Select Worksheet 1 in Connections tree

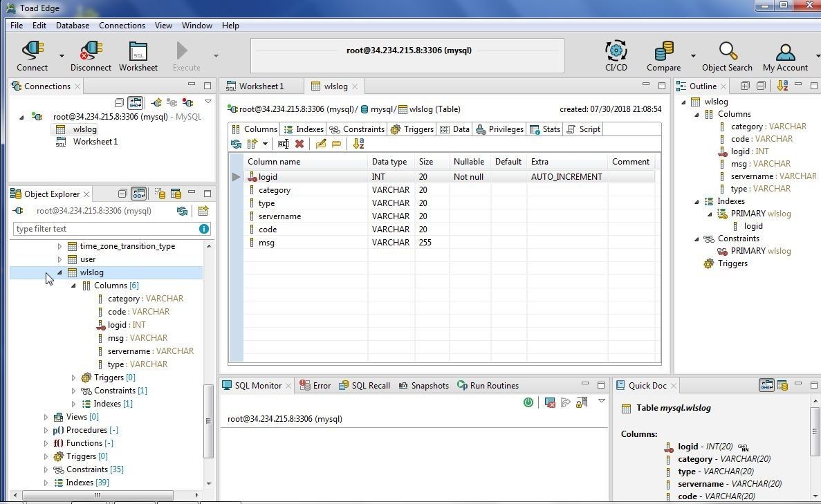(95, 142)
